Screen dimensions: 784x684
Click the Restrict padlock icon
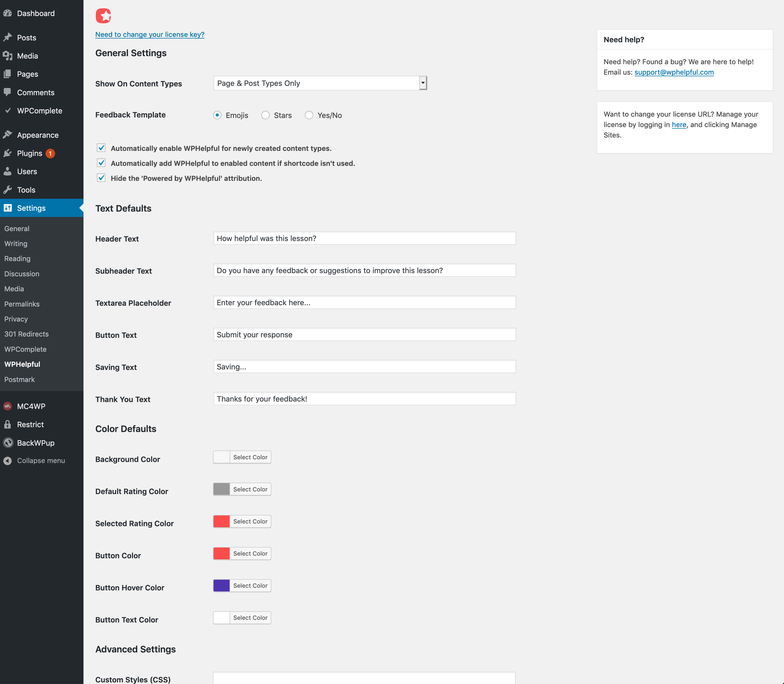pyautogui.click(x=8, y=425)
